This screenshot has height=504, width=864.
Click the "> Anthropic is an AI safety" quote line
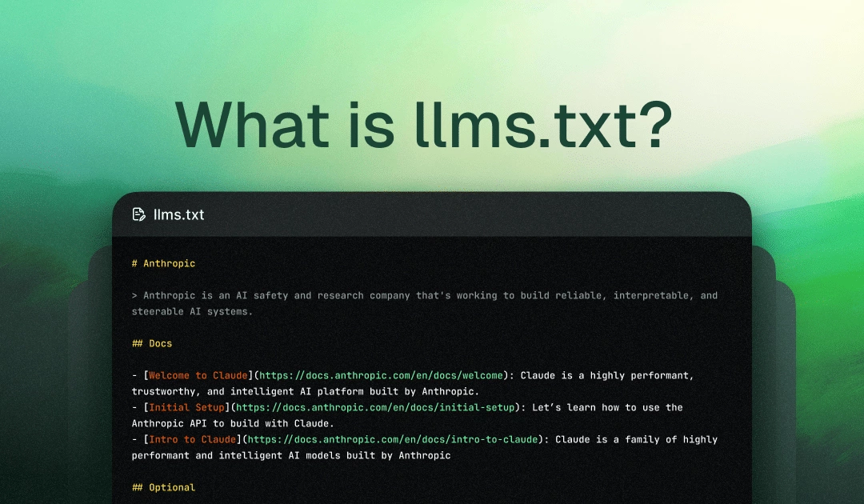coord(424,295)
